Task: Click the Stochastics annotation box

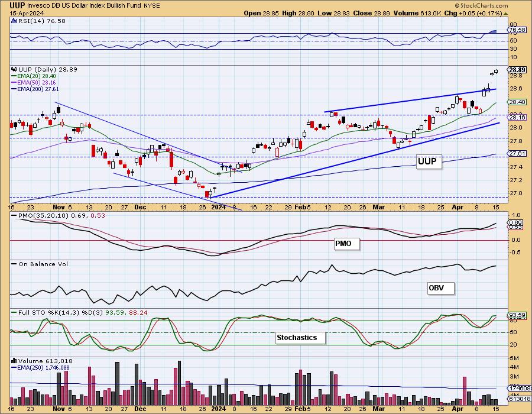Action: click(x=300, y=338)
